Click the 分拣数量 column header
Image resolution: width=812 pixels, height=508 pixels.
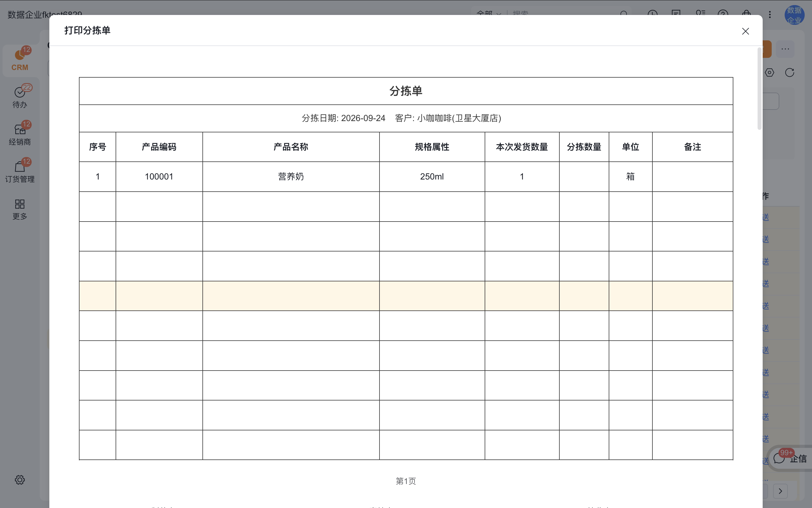tap(584, 147)
